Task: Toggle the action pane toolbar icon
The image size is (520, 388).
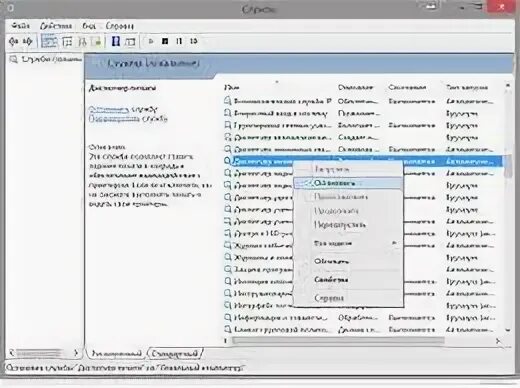Action: (130, 42)
